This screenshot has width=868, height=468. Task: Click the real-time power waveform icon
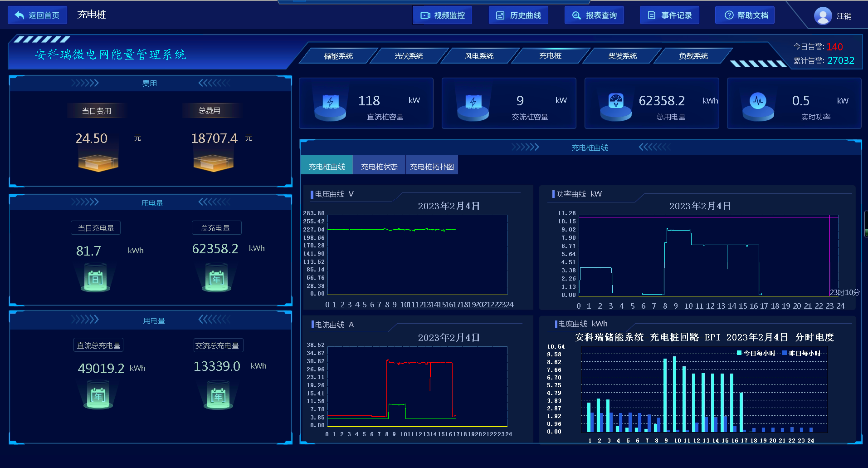(x=758, y=102)
